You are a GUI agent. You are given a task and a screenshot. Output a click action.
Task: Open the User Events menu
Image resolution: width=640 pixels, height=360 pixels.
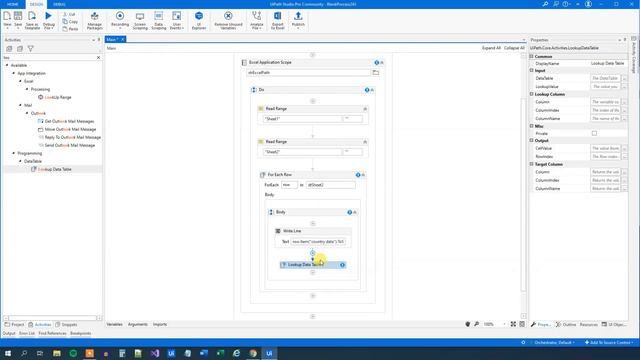pos(176,20)
